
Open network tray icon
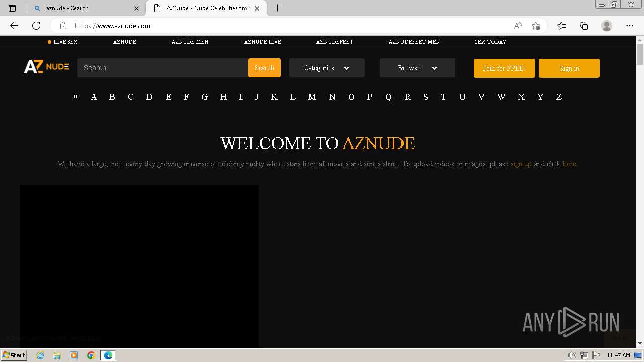584,355
